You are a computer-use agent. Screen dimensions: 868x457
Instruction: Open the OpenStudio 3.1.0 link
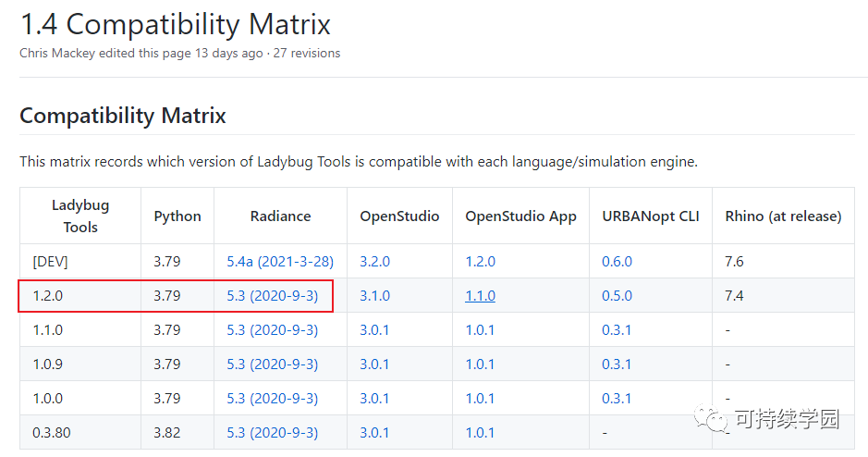tap(374, 296)
